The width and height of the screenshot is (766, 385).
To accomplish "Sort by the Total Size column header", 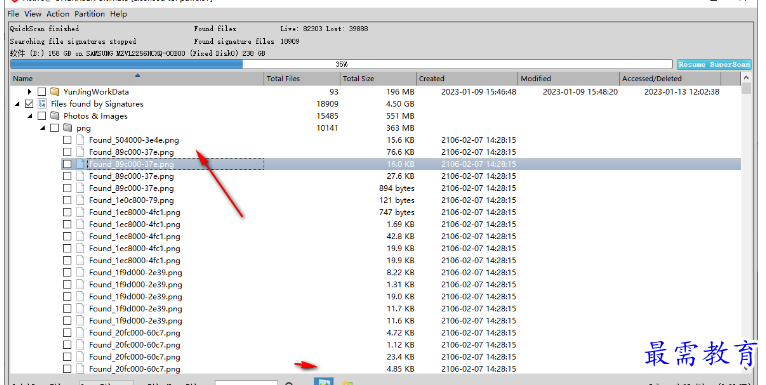I will click(378, 78).
